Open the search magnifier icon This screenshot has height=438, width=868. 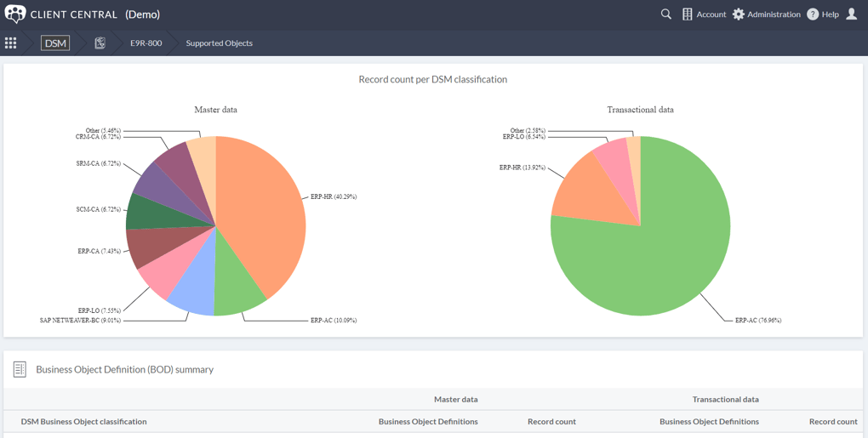pos(666,14)
